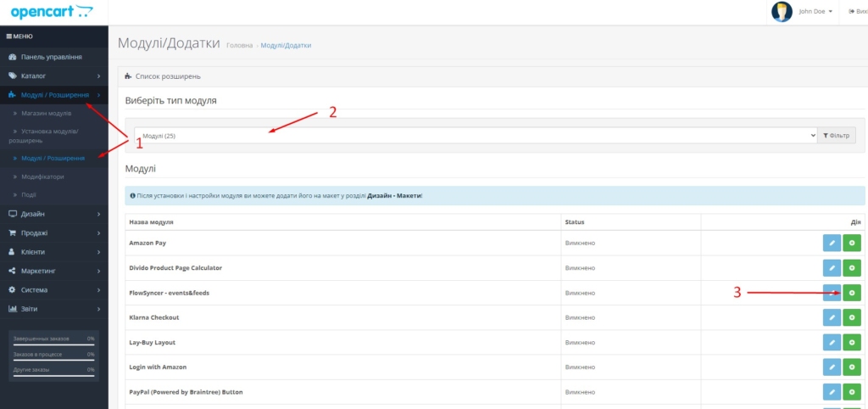Edit the Login with Amazon module
Viewport: 868px width, 409px height.
click(x=832, y=367)
